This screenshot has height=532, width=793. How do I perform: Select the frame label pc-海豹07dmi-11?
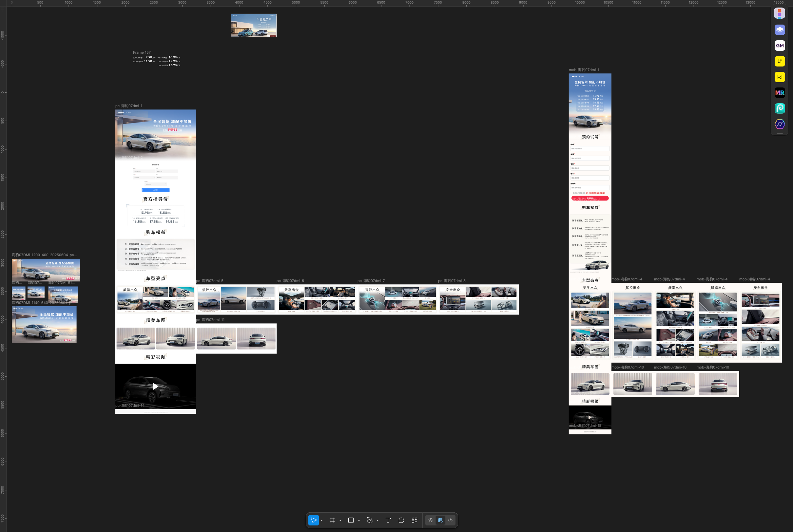point(210,320)
